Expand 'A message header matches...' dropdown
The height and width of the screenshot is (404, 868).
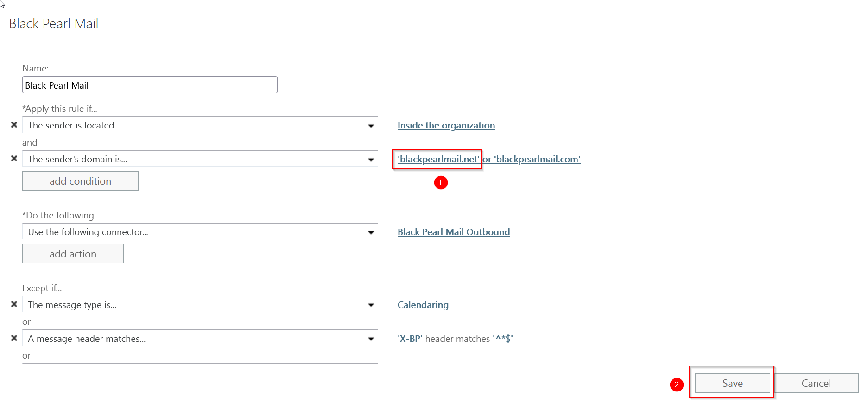(x=371, y=339)
